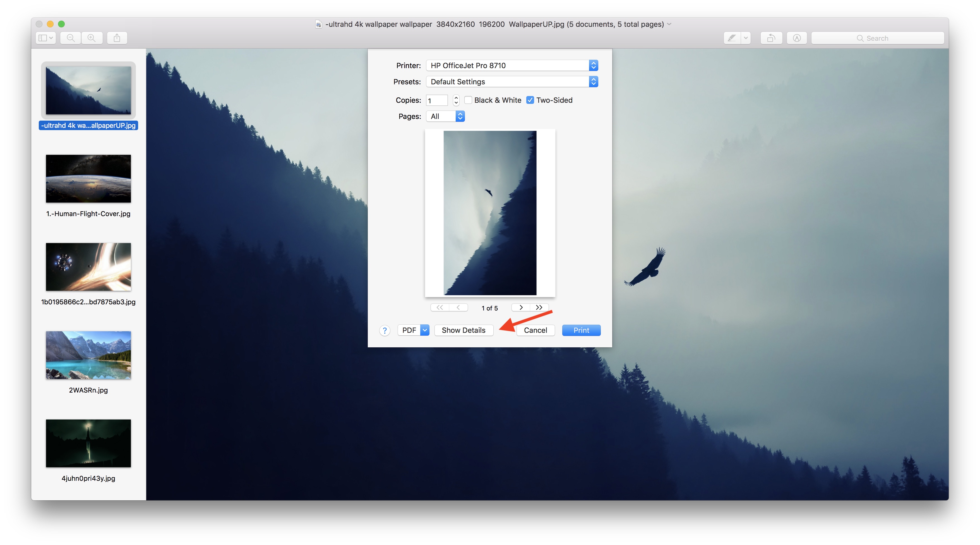Click the zoom out magnifier icon
Image resolution: width=980 pixels, height=545 pixels.
click(x=71, y=38)
